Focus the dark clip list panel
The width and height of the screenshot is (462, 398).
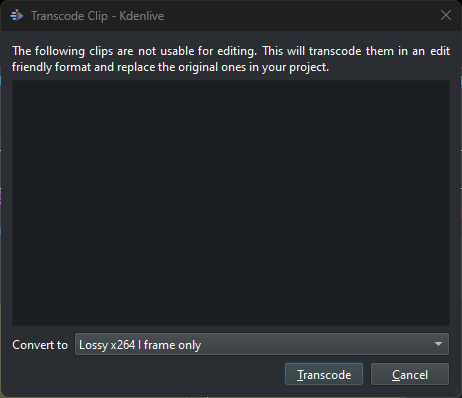[231, 203]
